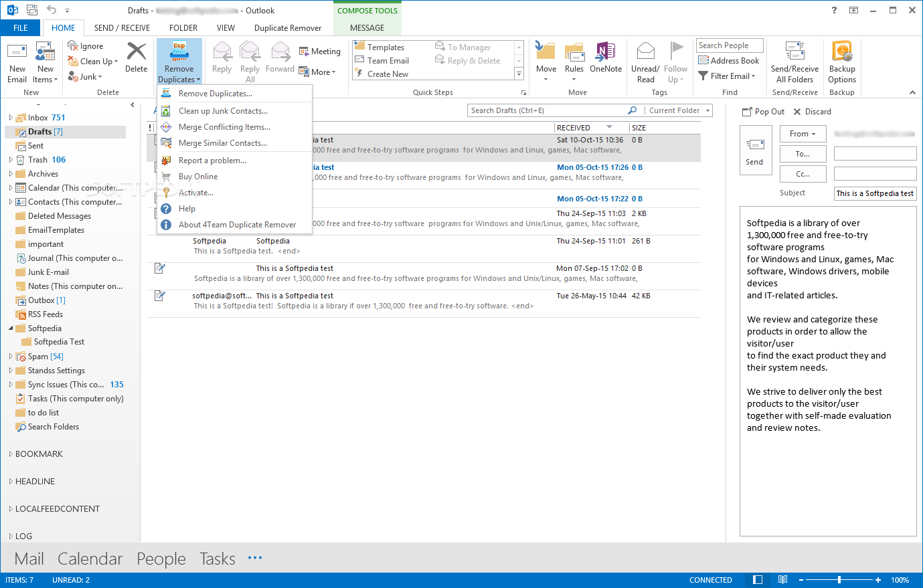
Task: Choose Buy Online menu item
Action: click(x=235, y=177)
